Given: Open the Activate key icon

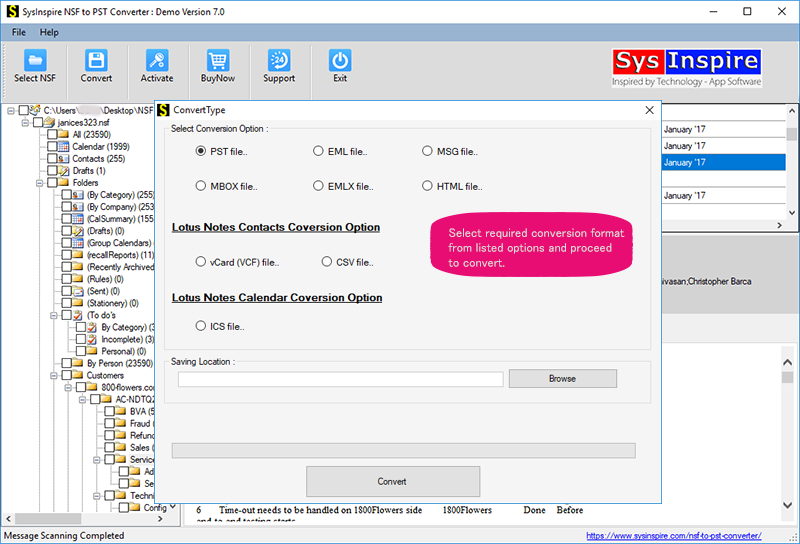Looking at the screenshot, I should tap(157, 60).
